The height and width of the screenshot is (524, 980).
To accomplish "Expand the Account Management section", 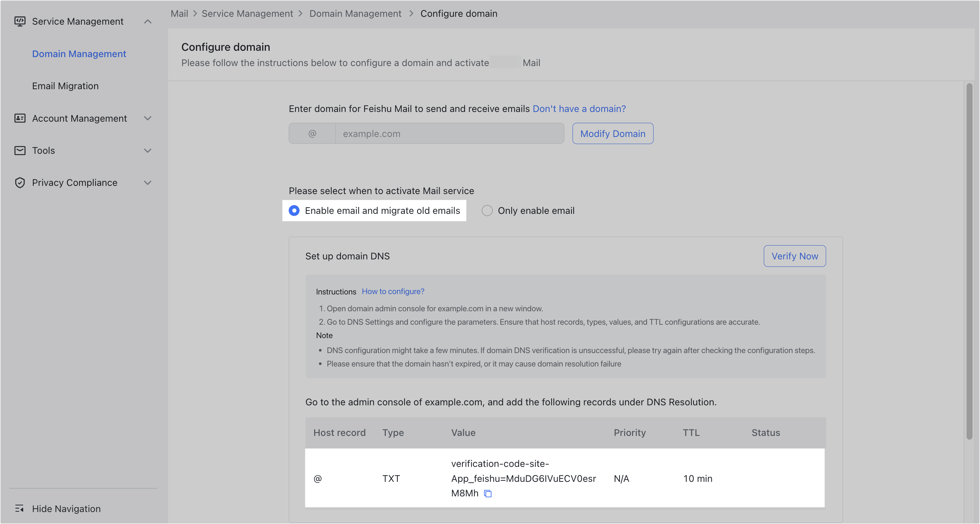I will point(148,118).
